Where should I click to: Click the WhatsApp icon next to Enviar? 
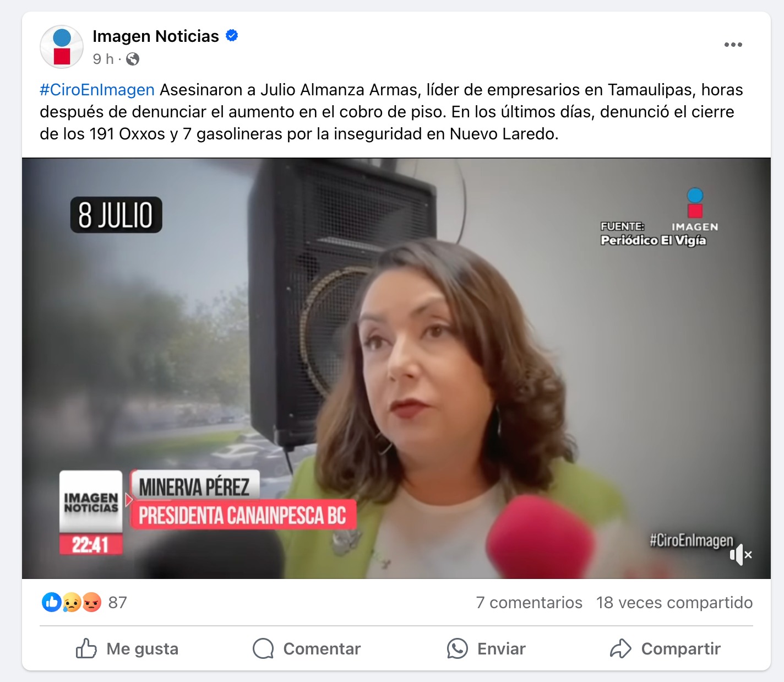click(x=458, y=648)
